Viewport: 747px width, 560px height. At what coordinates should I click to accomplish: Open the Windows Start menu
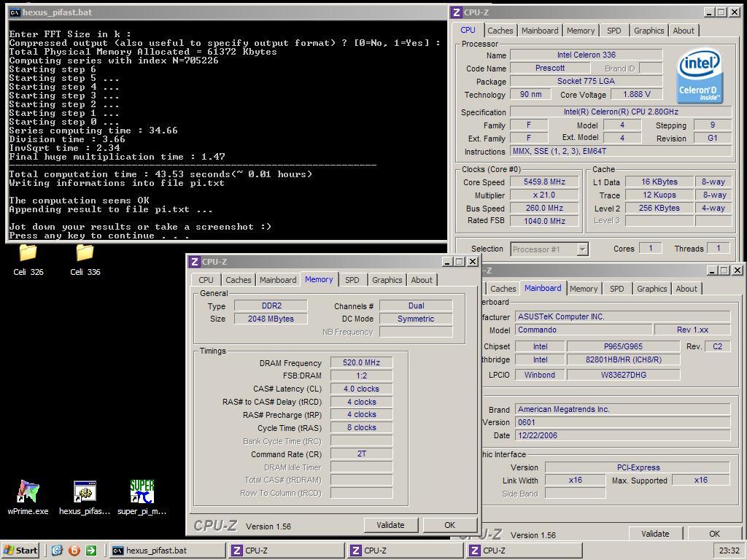click(x=20, y=551)
